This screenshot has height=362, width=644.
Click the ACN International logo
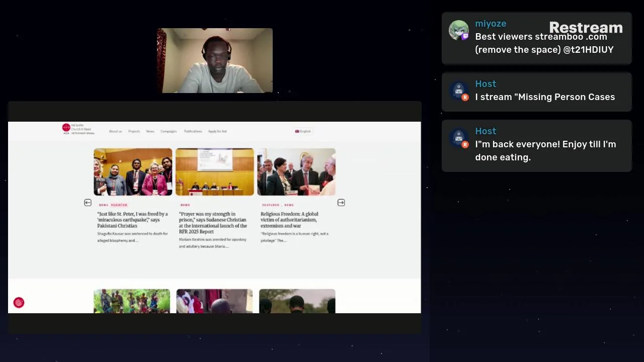[78, 129]
